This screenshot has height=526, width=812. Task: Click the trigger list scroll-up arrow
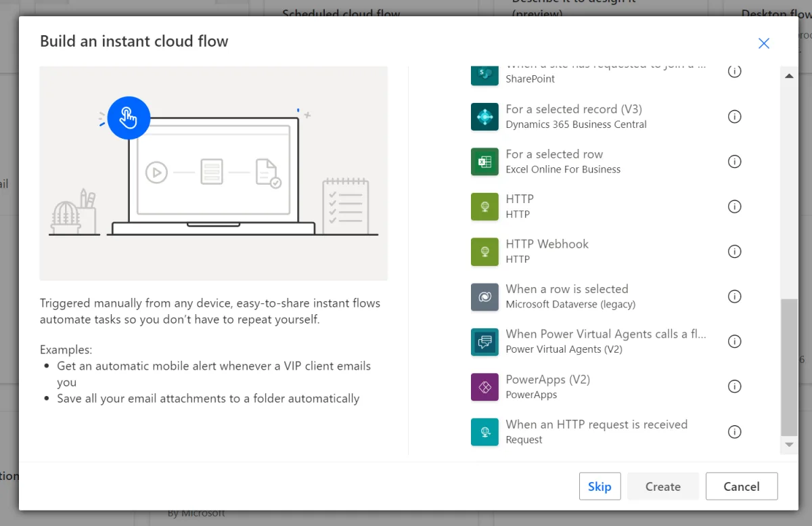(789, 76)
